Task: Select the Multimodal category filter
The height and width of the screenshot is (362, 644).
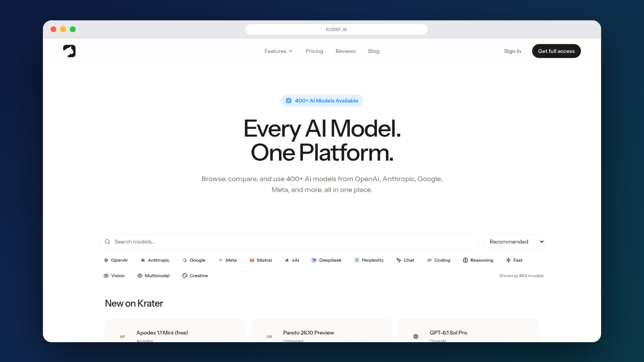Action: pos(153,276)
